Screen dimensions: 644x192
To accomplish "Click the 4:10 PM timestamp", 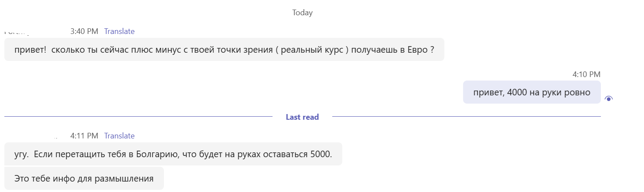I will [x=586, y=74].
